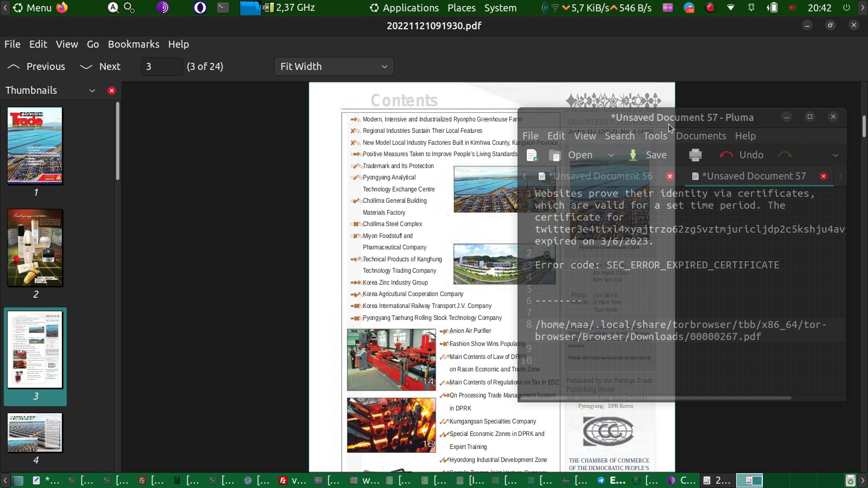This screenshot has width=868, height=488.
Task: Open the gears settings launcher in panel
Action: (129, 8)
